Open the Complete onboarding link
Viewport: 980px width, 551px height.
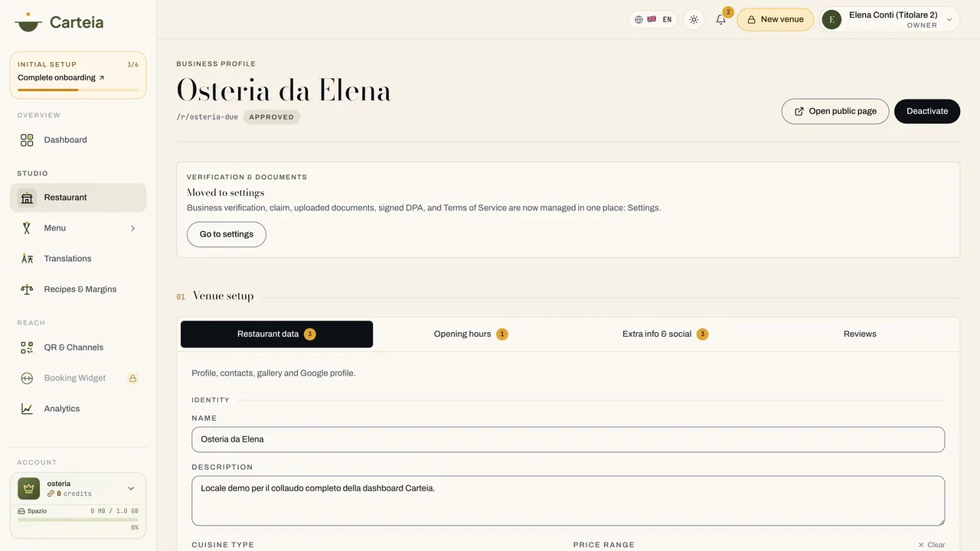(x=61, y=77)
